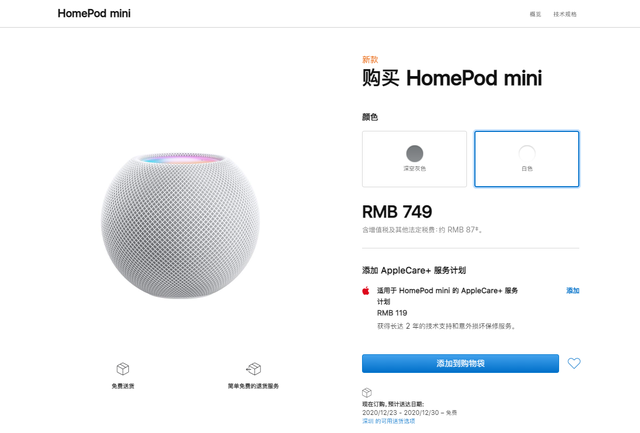Click the 简单免费的退货服务 label
Viewport: 640px width, 433px height.
[253, 386]
